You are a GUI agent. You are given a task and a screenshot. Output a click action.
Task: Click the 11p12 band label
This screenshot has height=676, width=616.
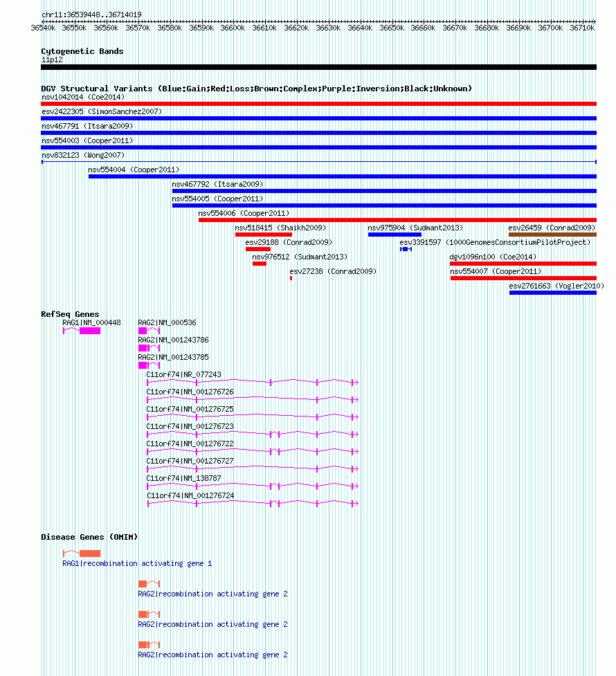pos(52,60)
